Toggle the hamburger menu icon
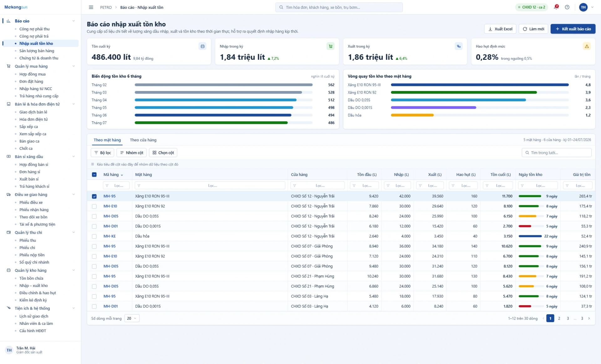 [91, 7]
